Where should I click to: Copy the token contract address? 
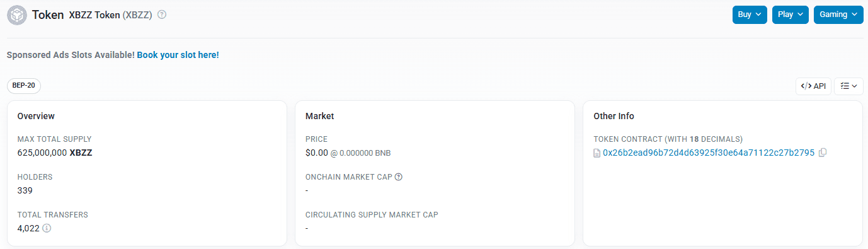[823, 153]
